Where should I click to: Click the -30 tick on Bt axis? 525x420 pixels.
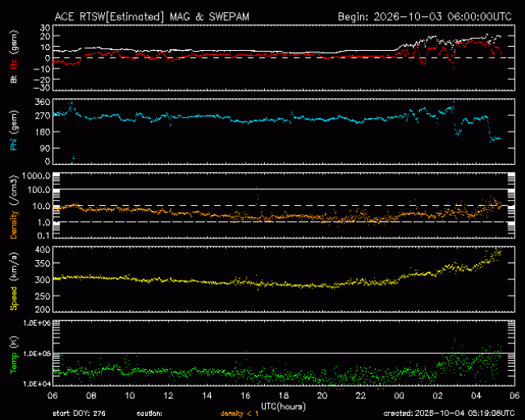(x=41, y=88)
